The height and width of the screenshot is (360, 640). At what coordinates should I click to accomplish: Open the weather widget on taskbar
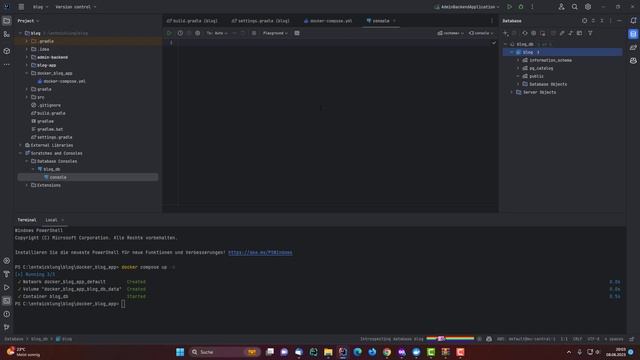point(23,352)
